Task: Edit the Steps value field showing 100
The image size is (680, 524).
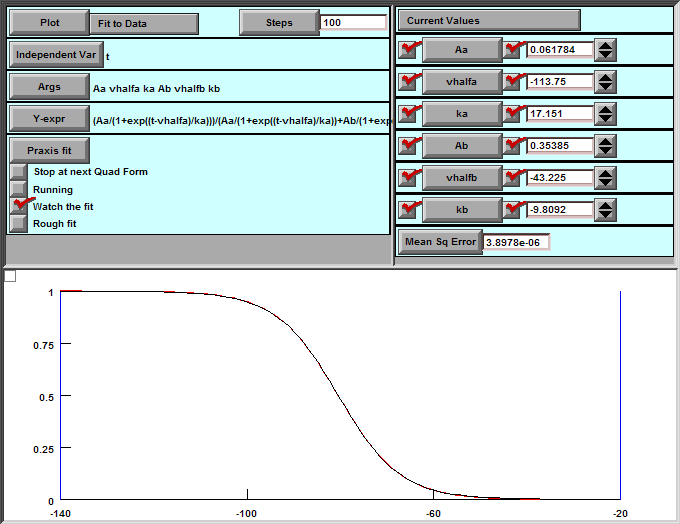Action: (353, 23)
